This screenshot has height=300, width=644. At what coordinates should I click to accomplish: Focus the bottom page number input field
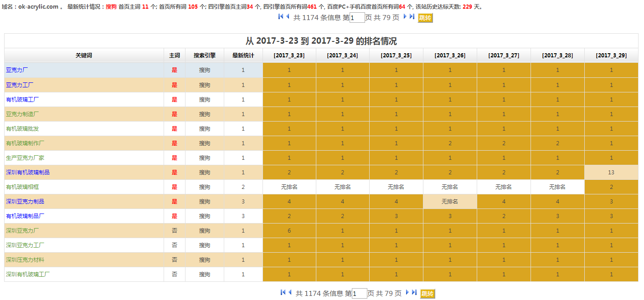pyautogui.click(x=359, y=294)
